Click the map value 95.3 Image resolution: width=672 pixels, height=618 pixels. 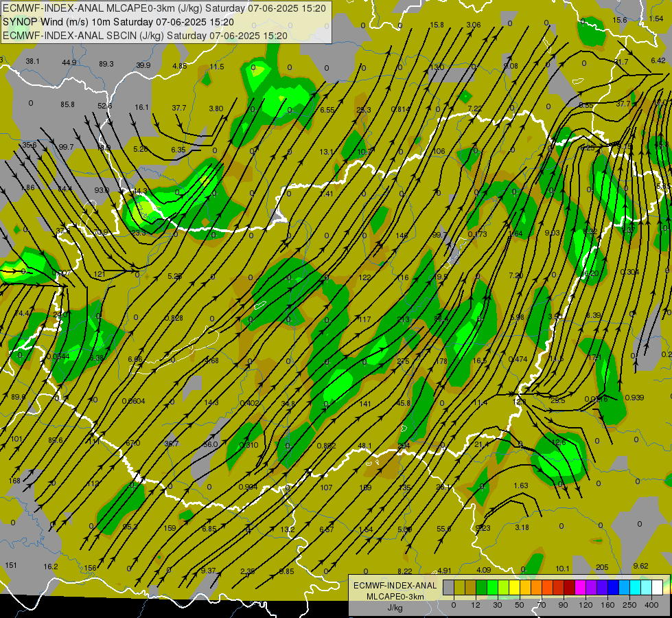[x=130, y=527]
